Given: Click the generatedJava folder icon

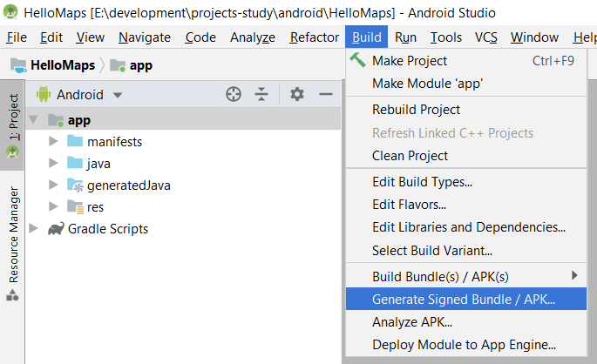Looking at the screenshot, I should [x=75, y=185].
